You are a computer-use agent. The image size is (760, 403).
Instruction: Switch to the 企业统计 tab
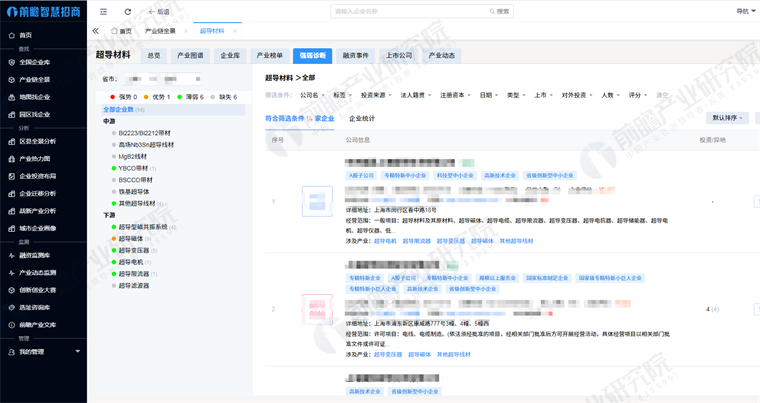pos(360,119)
